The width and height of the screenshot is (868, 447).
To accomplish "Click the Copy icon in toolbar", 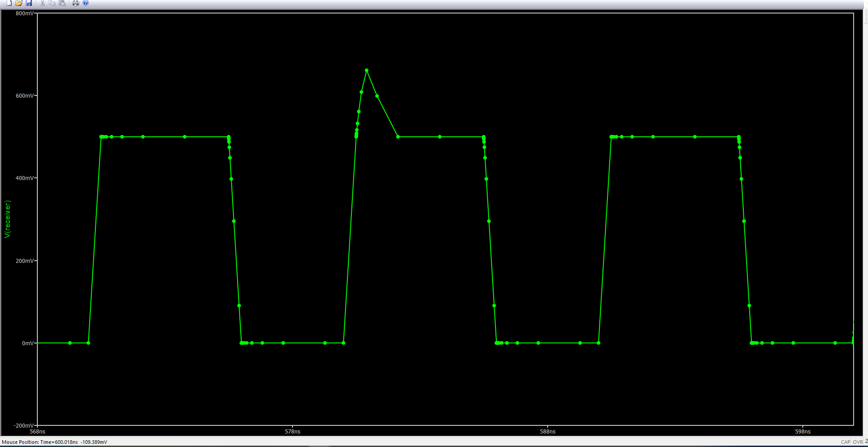I will coord(52,3).
